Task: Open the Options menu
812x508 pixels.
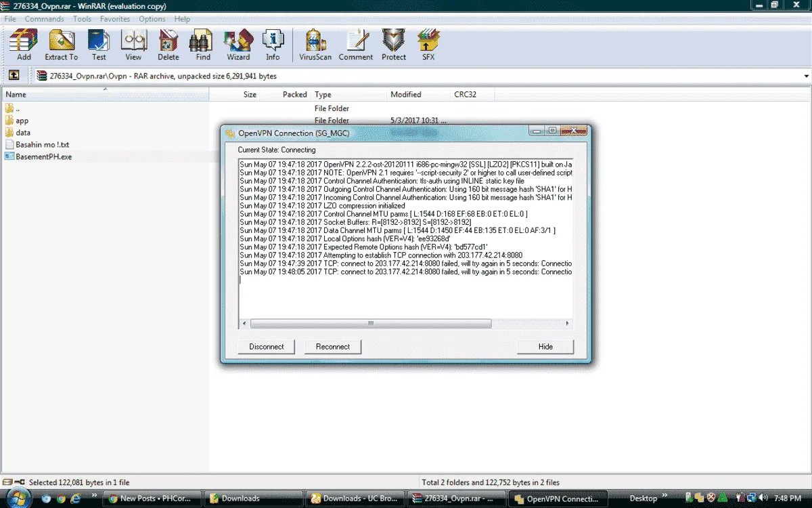Action: pyautogui.click(x=152, y=19)
